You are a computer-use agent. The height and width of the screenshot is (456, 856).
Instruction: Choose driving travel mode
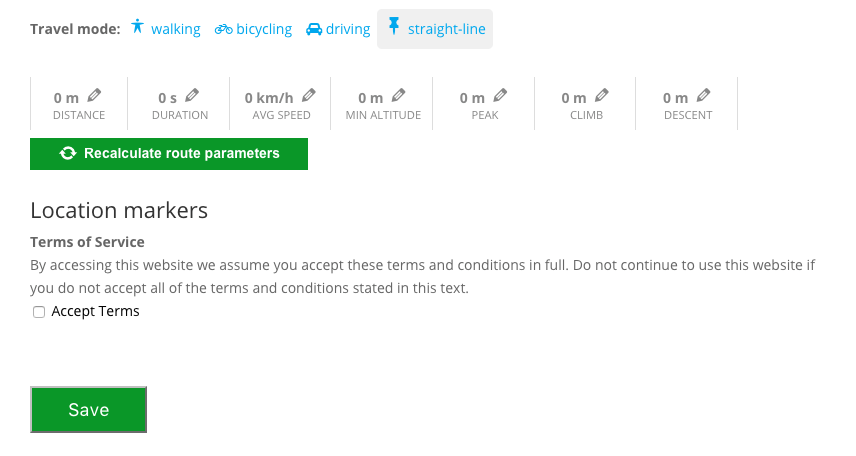point(348,29)
